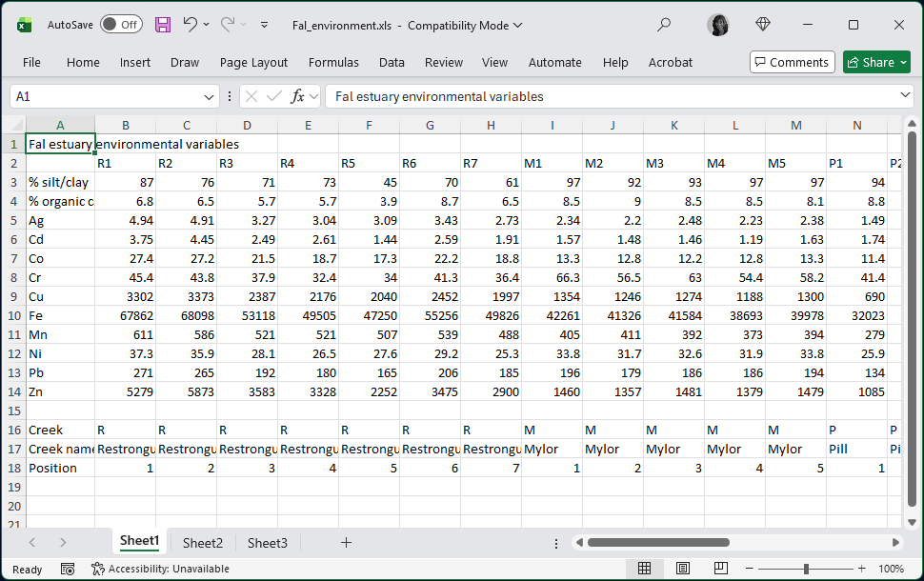This screenshot has height=581, width=924.
Task: Click the Redo icon
Action: pyautogui.click(x=228, y=26)
